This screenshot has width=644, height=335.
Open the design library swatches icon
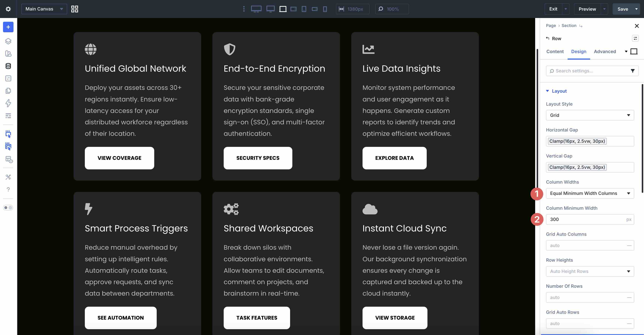(x=8, y=54)
